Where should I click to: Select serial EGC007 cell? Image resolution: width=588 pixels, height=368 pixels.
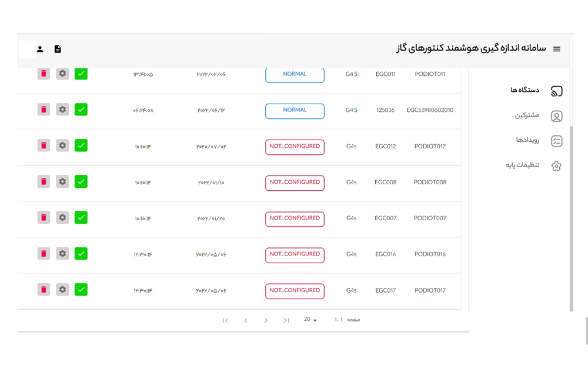click(x=386, y=218)
